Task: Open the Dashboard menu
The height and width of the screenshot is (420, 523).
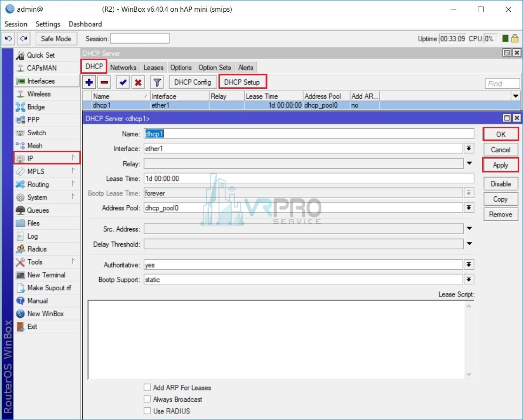Action: click(85, 24)
